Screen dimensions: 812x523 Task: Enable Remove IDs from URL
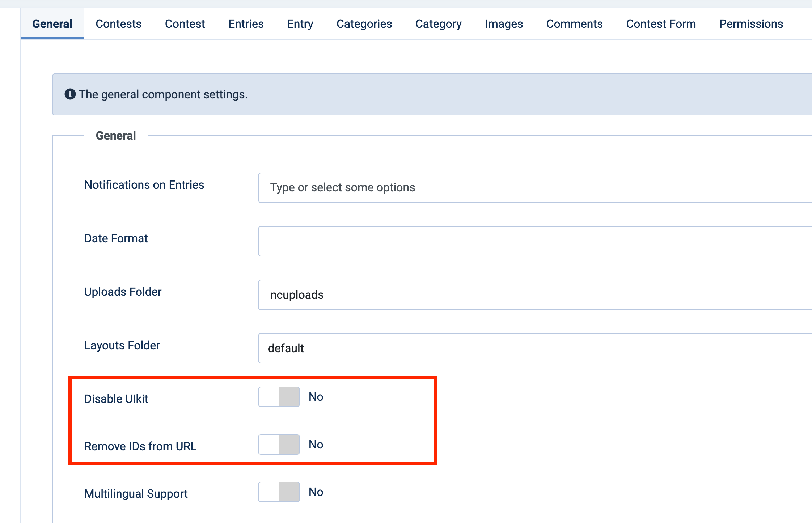tap(279, 445)
